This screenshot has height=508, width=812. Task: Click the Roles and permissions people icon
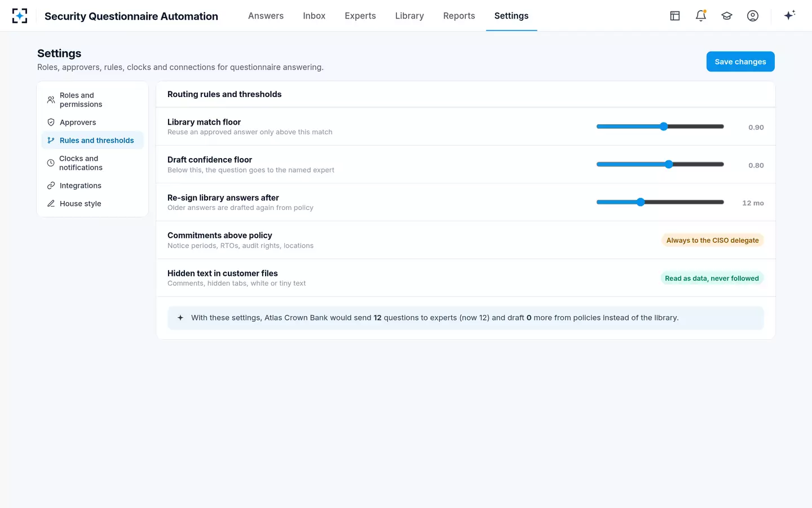[x=51, y=100]
